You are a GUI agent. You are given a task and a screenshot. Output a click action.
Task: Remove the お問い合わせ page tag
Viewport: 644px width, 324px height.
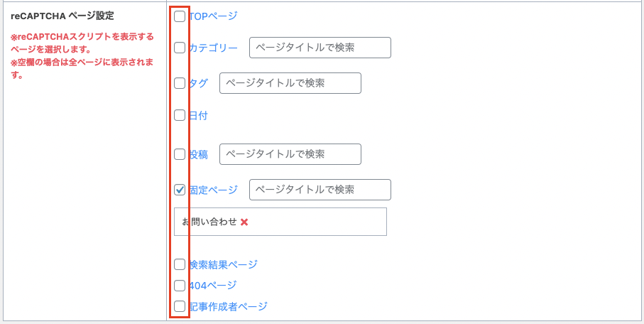[244, 222]
